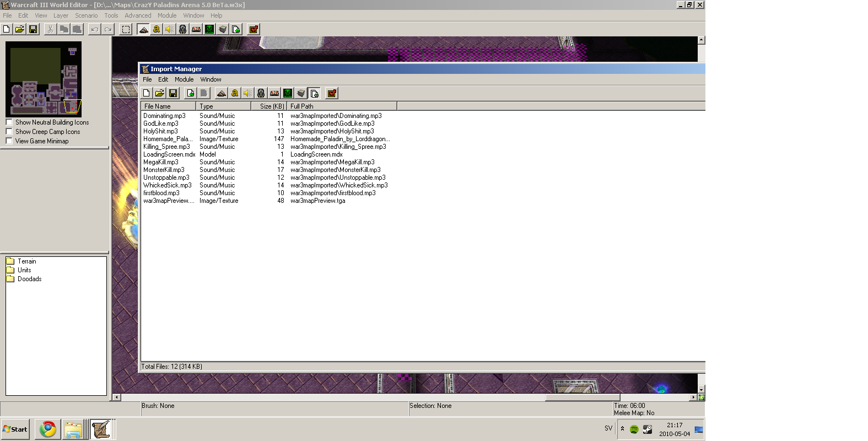Viewport: 868px width, 441px height.
Task: Sort list by Type column header
Action: 224,106
